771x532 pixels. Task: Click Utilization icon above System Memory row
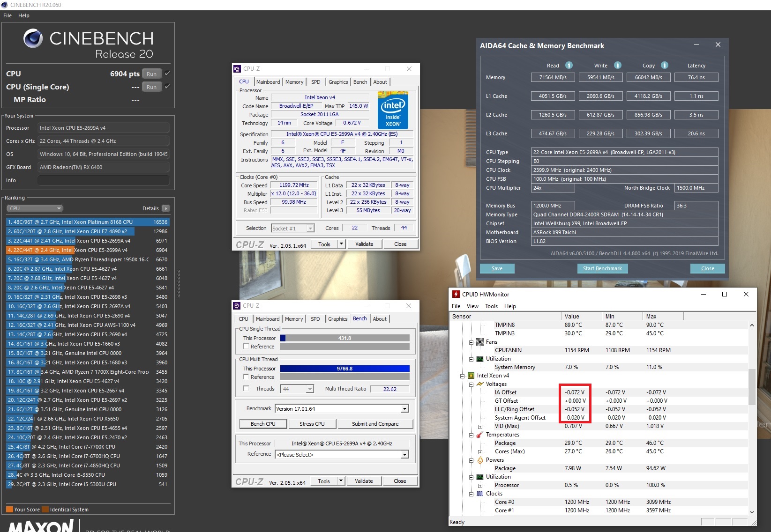480,359
